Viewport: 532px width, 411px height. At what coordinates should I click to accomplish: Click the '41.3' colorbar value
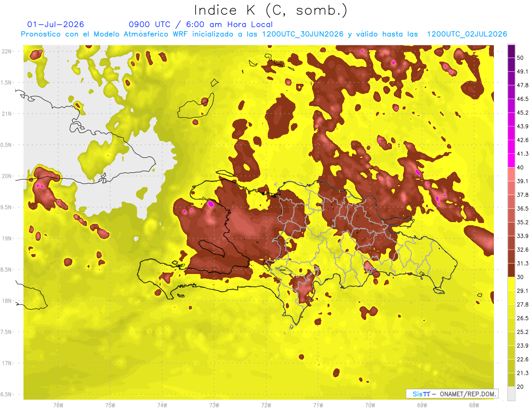click(522, 154)
